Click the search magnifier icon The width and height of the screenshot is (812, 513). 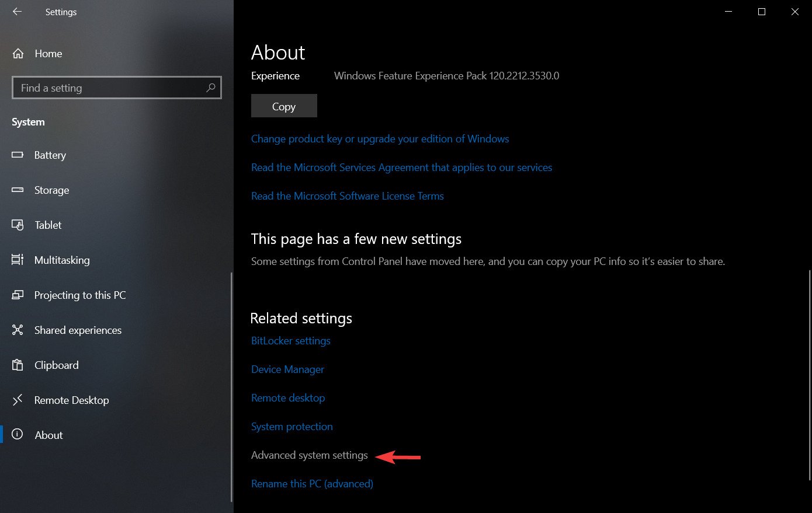[211, 88]
